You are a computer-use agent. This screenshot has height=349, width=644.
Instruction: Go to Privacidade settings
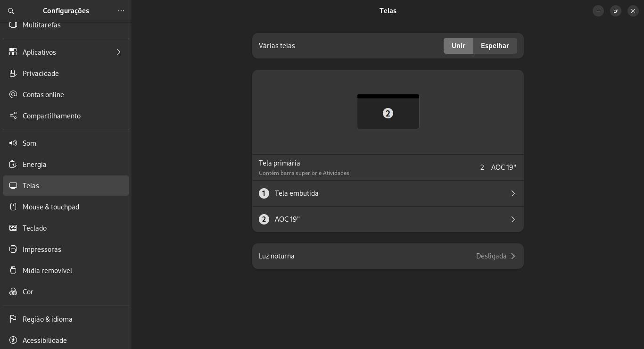click(x=66, y=74)
